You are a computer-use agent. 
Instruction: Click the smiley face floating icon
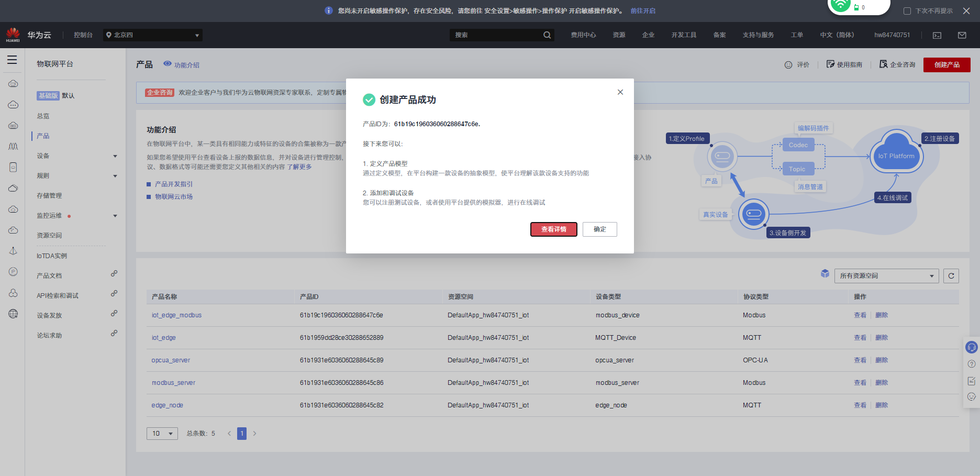972,397
